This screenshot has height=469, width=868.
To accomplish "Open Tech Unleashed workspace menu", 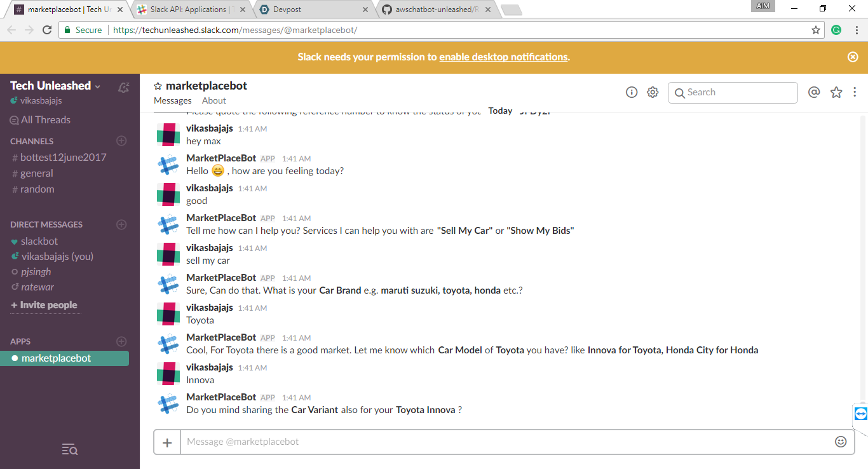I will click(55, 86).
